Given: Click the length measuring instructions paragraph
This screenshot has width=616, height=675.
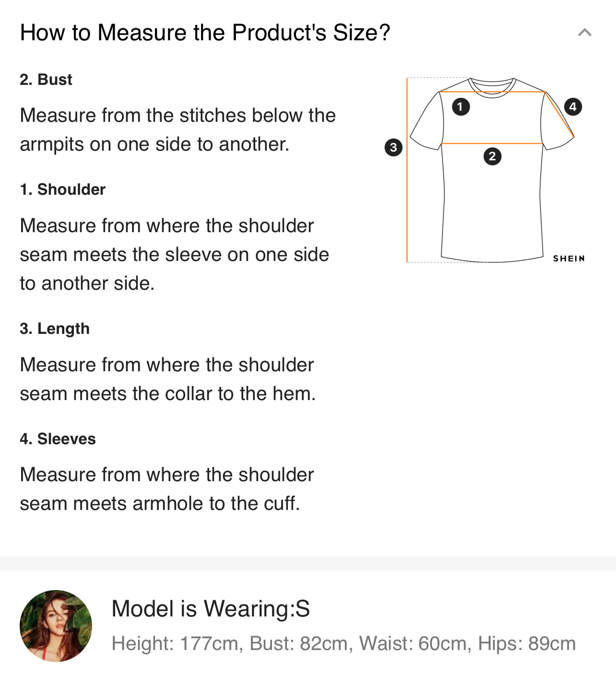Looking at the screenshot, I should [x=167, y=379].
